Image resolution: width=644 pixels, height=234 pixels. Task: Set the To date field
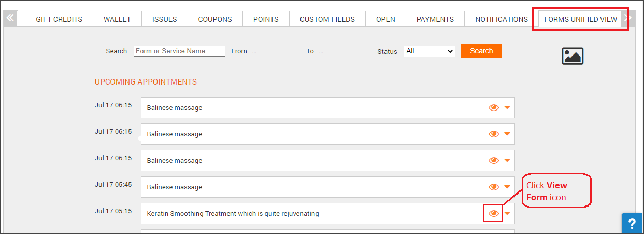[321, 51]
